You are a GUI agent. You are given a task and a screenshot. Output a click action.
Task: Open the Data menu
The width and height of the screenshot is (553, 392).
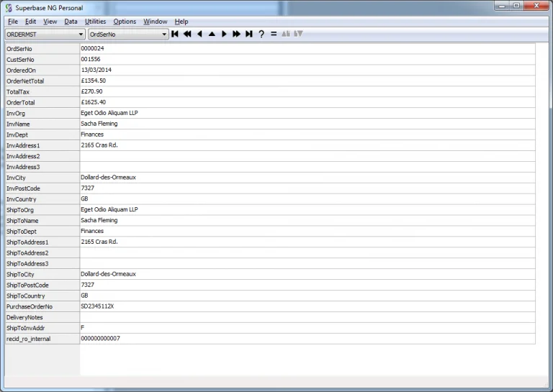point(71,22)
